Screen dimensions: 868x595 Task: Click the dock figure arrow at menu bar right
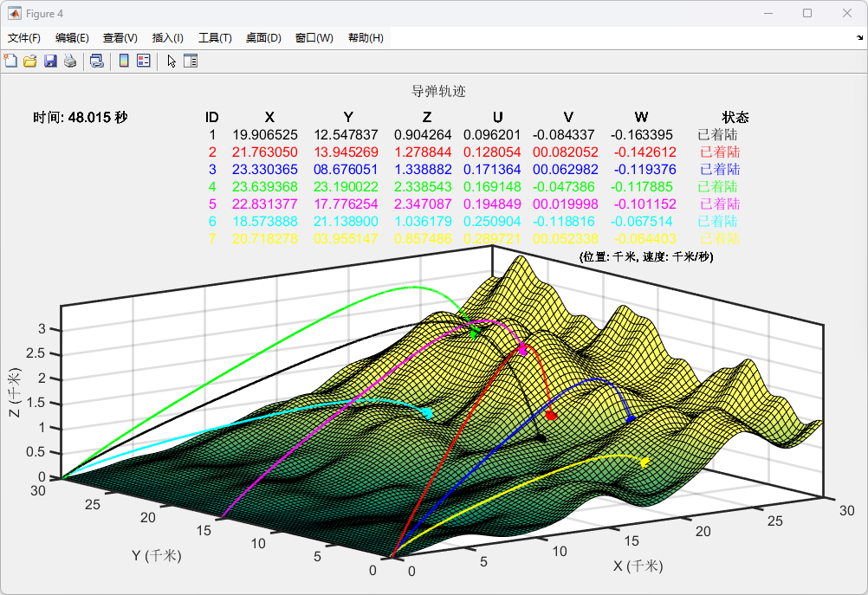coord(859,38)
